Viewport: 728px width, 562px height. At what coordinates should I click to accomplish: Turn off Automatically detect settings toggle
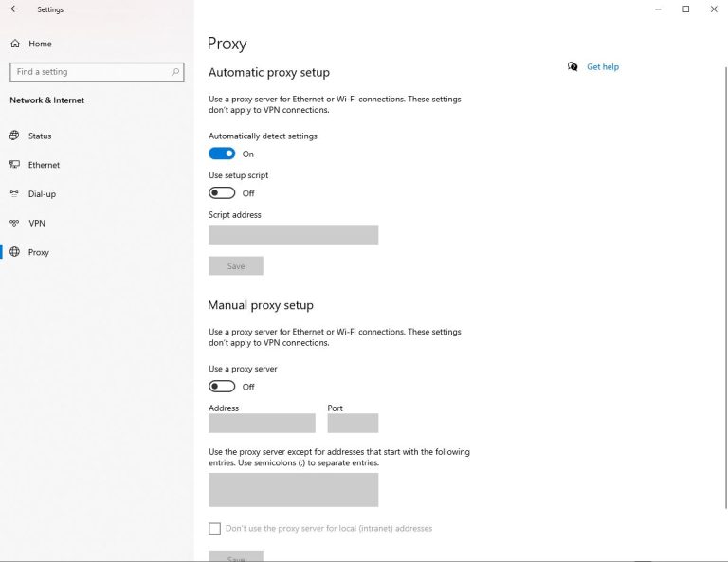tap(222, 154)
